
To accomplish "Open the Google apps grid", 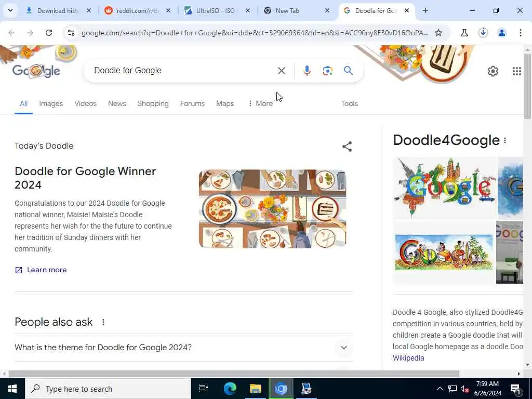I will (x=516, y=71).
